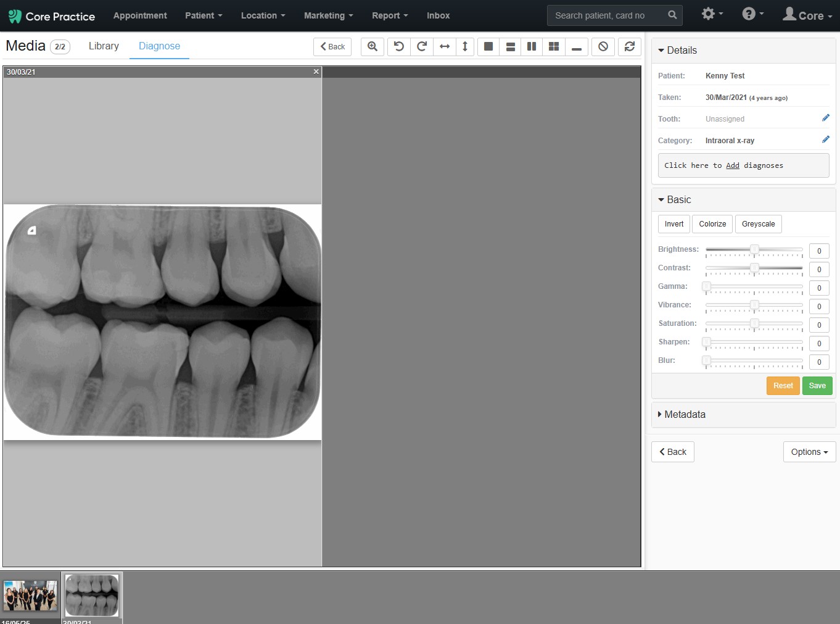Click the Brightness slider handle
The height and width of the screenshot is (624, 840).
(x=754, y=249)
